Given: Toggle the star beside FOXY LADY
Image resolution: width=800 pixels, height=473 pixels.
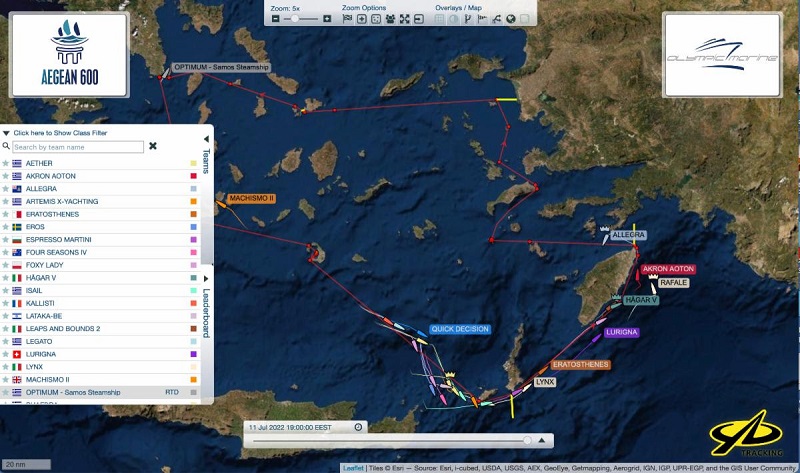Looking at the screenshot, I should coord(5,265).
